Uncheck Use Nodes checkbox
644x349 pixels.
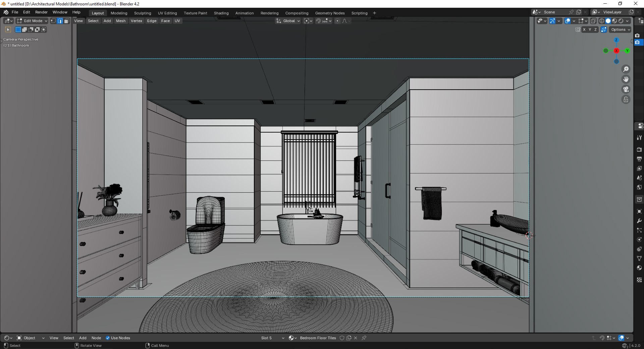point(108,338)
